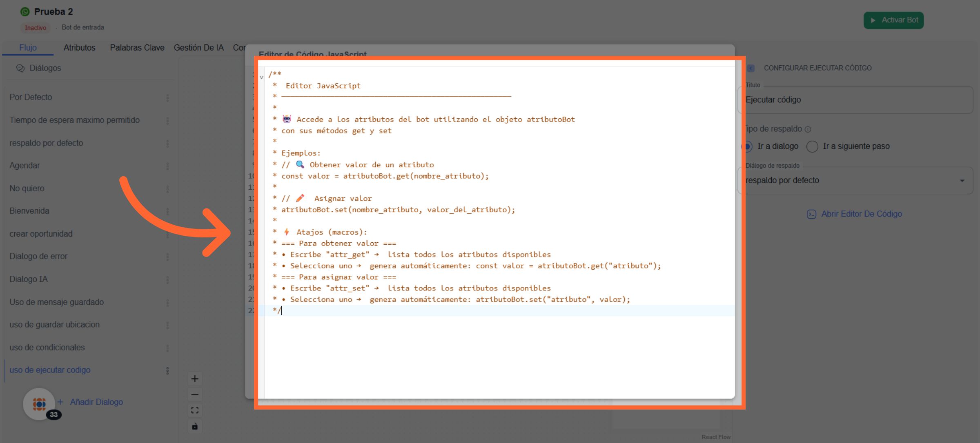
Task: Expand the Diálogo de respaldo dropdown
Action: point(962,180)
